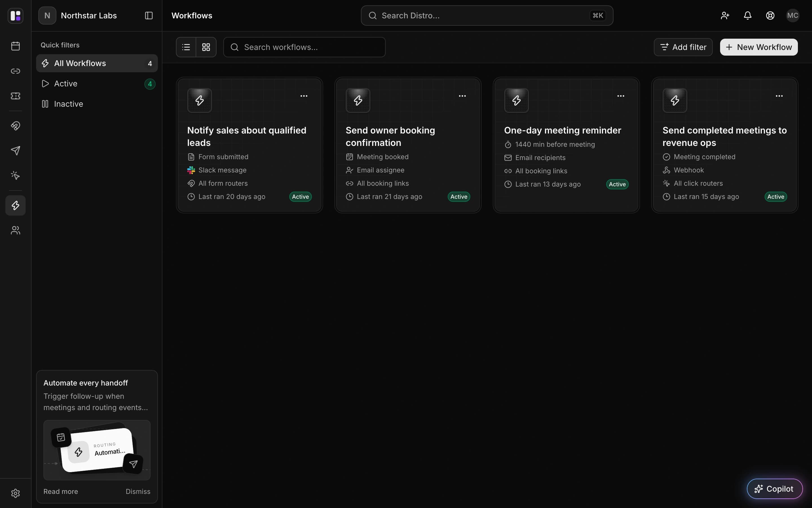The image size is (812, 508).
Task: Collapse the sidebar panel toggle
Action: point(149,16)
